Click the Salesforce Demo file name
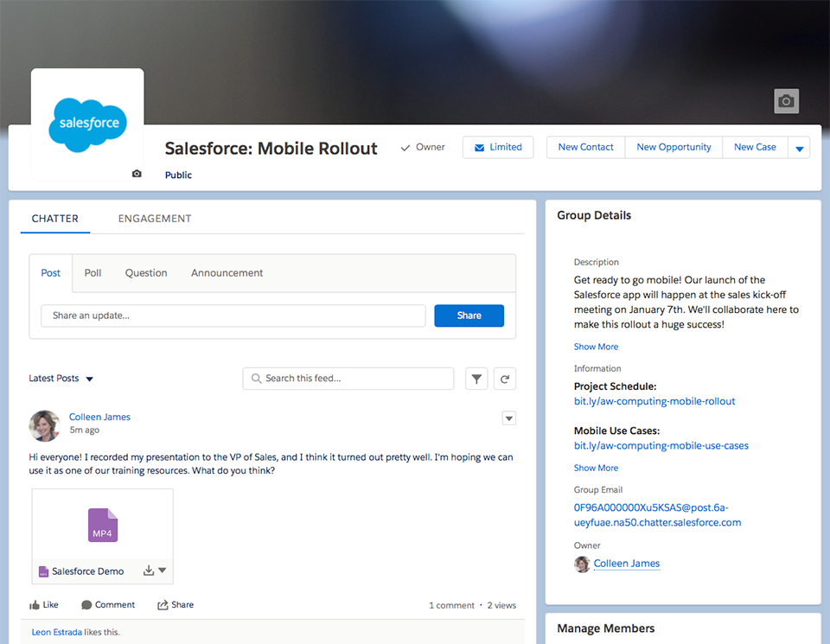Screen dimensions: 830x644 coord(88,571)
